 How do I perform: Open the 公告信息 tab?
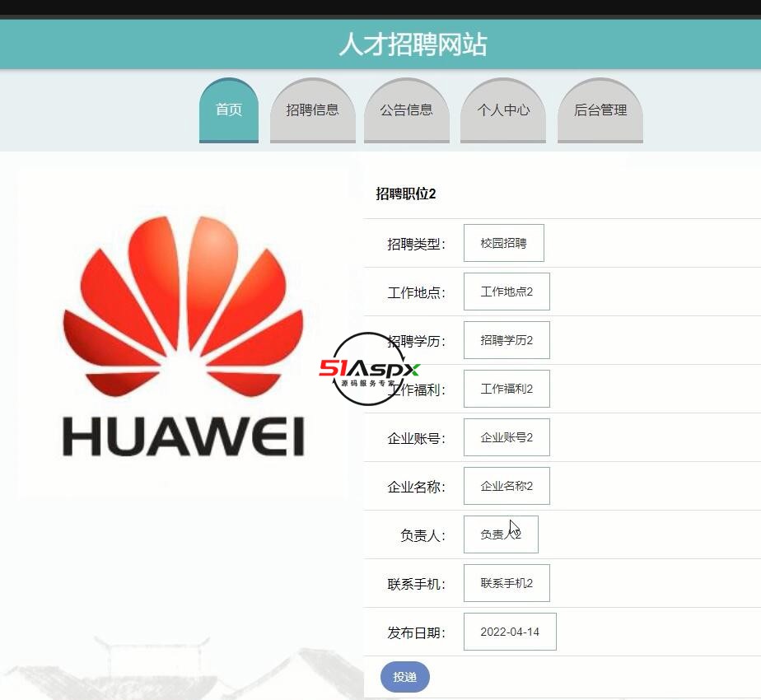pyautogui.click(x=407, y=110)
